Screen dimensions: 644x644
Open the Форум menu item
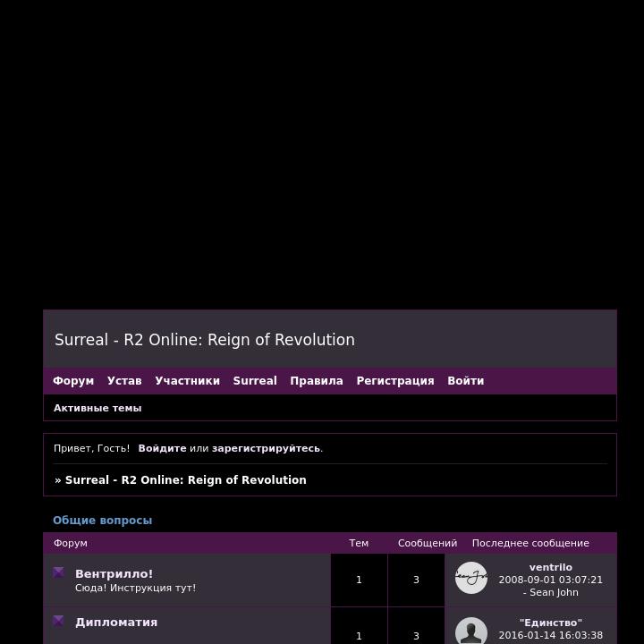tap(73, 381)
